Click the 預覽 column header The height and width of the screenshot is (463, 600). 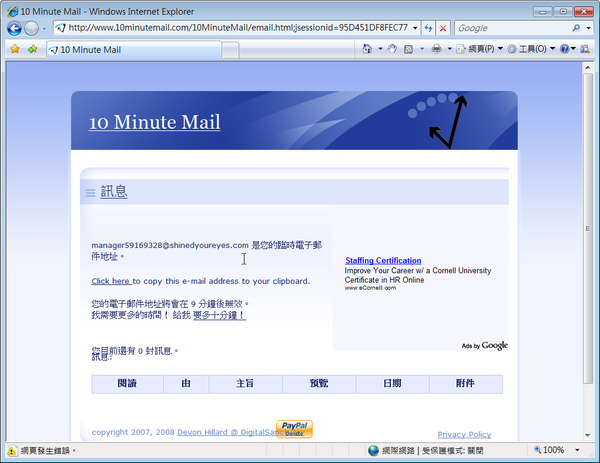319,384
